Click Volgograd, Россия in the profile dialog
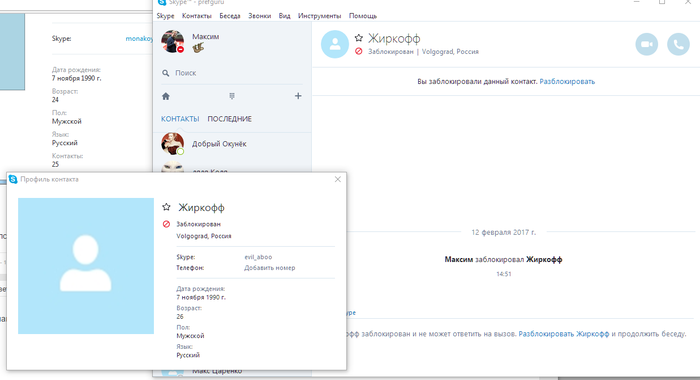This screenshot has width=700, height=380. 204,236
